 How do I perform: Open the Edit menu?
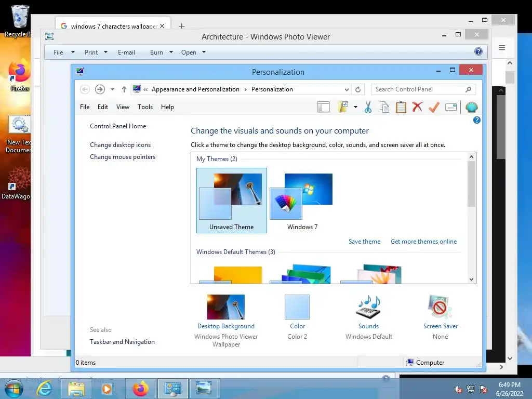coord(103,107)
